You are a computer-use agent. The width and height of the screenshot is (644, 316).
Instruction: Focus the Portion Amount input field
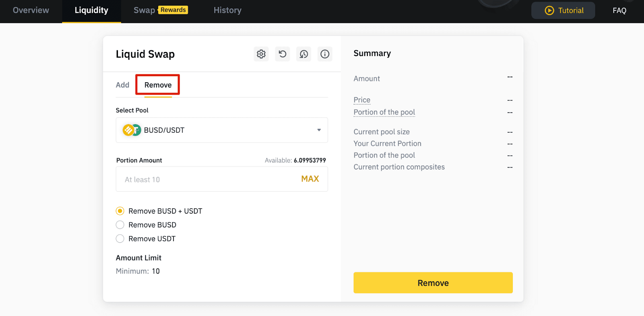222,179
